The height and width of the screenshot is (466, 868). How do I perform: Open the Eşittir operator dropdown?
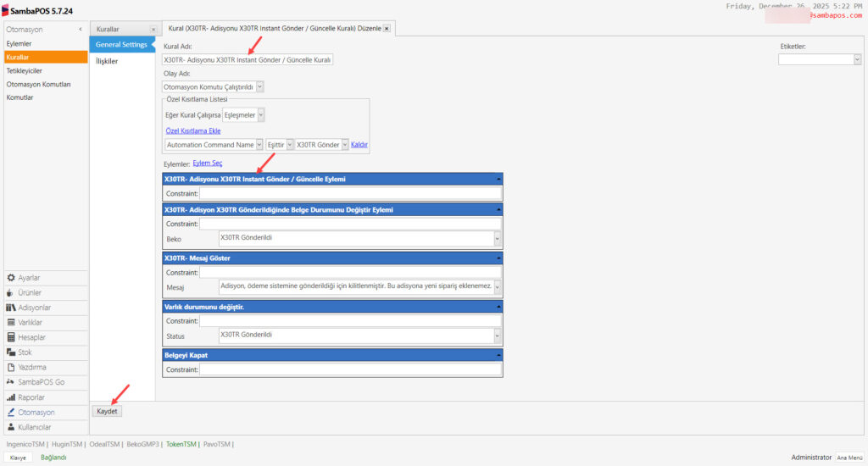pyautogui.click(x=290, y=145)
